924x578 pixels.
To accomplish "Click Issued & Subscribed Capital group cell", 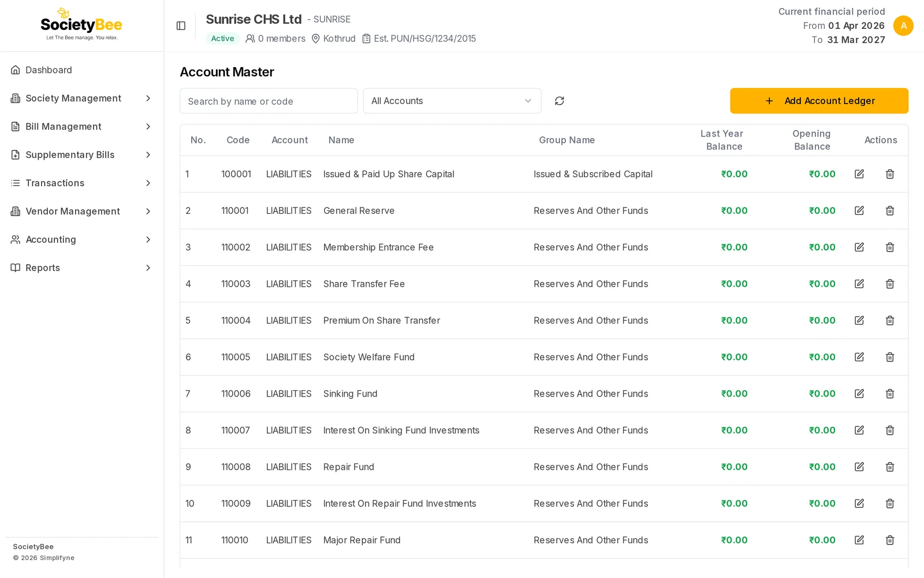I will [x=593, y=174].
